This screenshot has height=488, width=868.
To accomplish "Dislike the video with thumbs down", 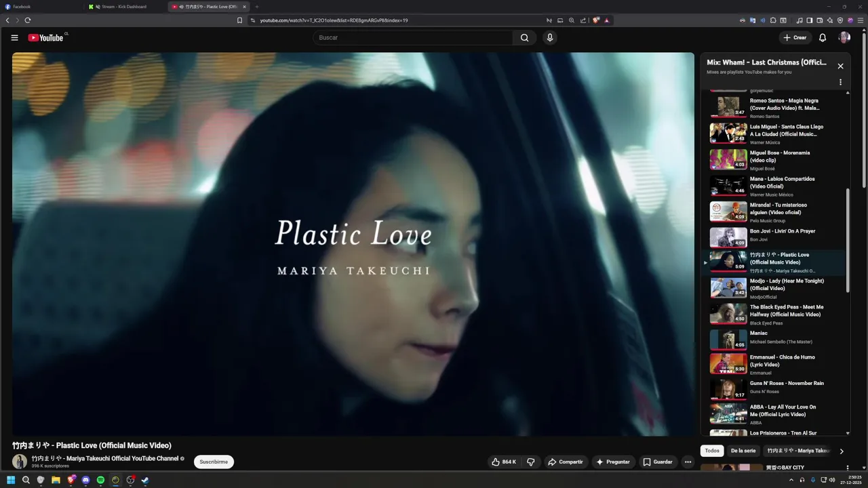I will (x=531, y=462).
